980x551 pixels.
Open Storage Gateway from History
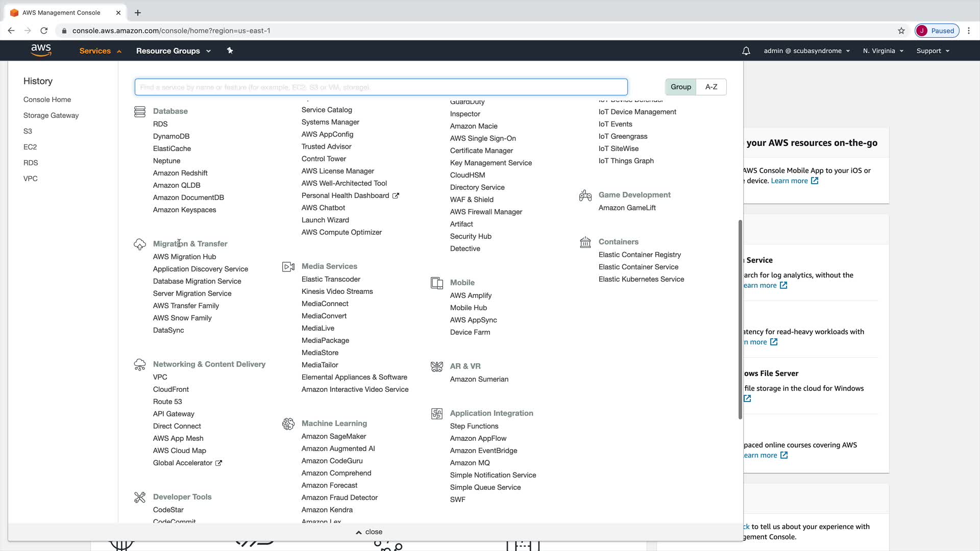[51, 115]
